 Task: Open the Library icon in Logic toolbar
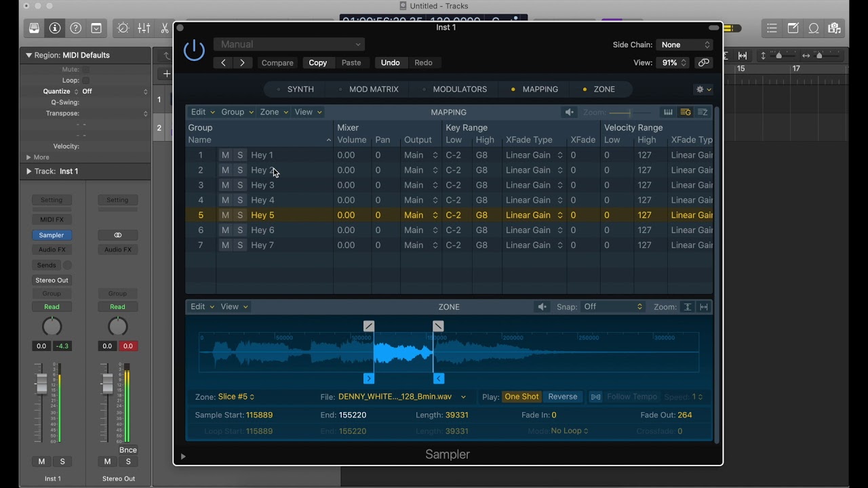point(34,28)
